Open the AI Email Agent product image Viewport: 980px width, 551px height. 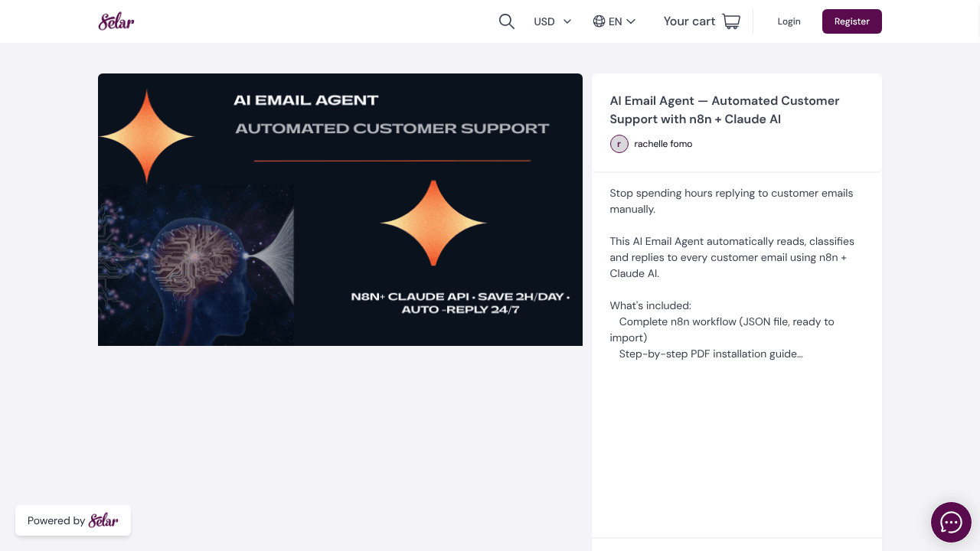click(340, 210)
